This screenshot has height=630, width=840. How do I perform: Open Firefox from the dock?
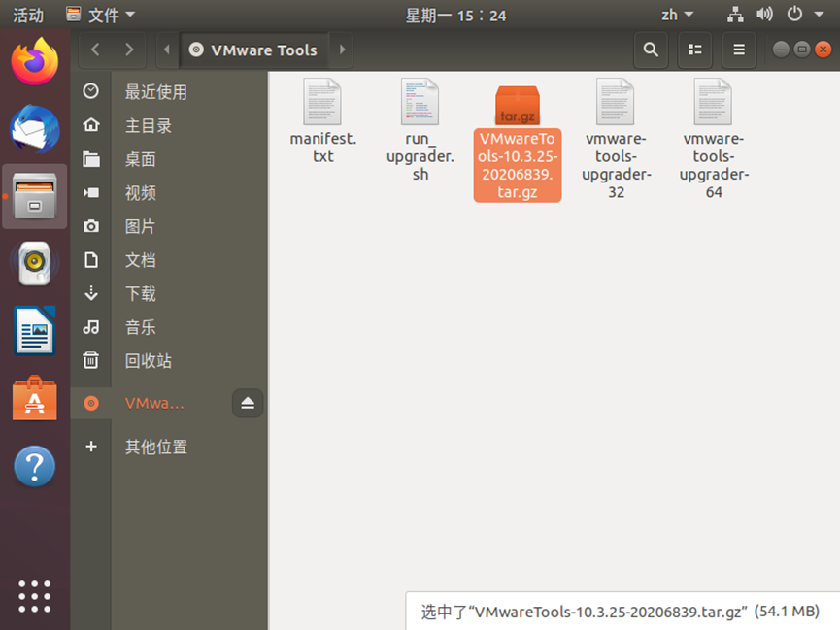click(x=35, y=61)
